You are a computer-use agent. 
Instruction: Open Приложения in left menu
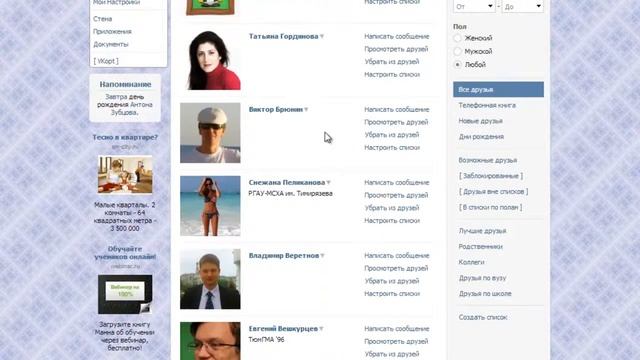pos(112,31)
